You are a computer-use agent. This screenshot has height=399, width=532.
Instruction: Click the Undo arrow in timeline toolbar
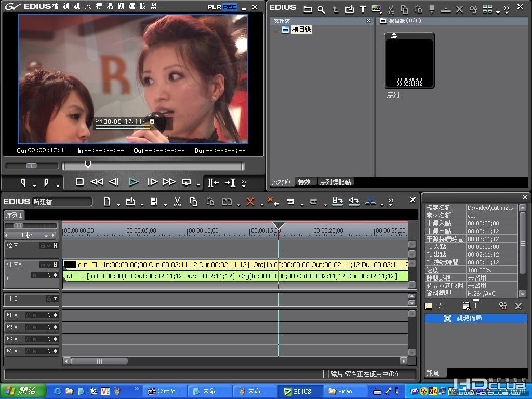tap(290, 202)
